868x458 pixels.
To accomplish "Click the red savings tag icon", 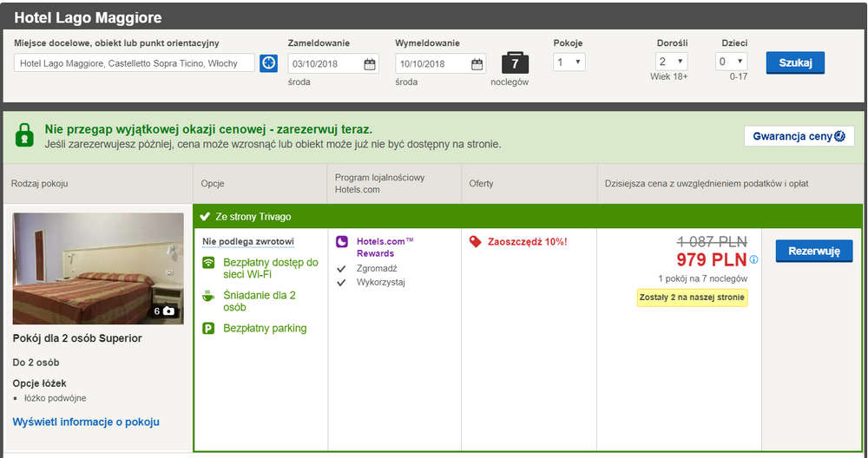I will pyautogui.click(x=475, y=241).
